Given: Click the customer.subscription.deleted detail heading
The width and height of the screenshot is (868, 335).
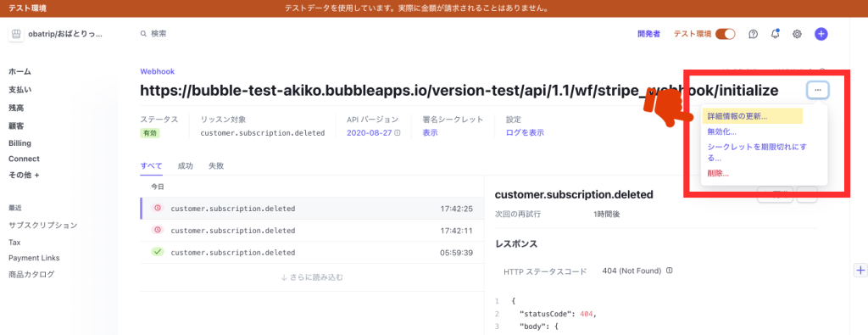Looking at the screenshot, I should click(574, 194).
